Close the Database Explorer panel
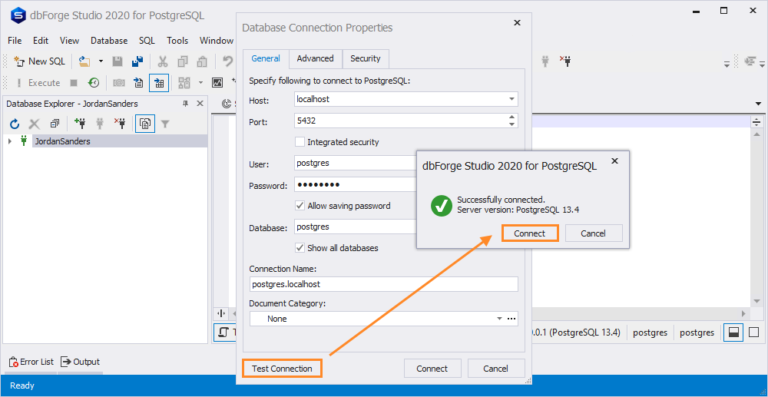Image resolution: width=768 pixels, height=397 pixels. click(x=200, y=103)
